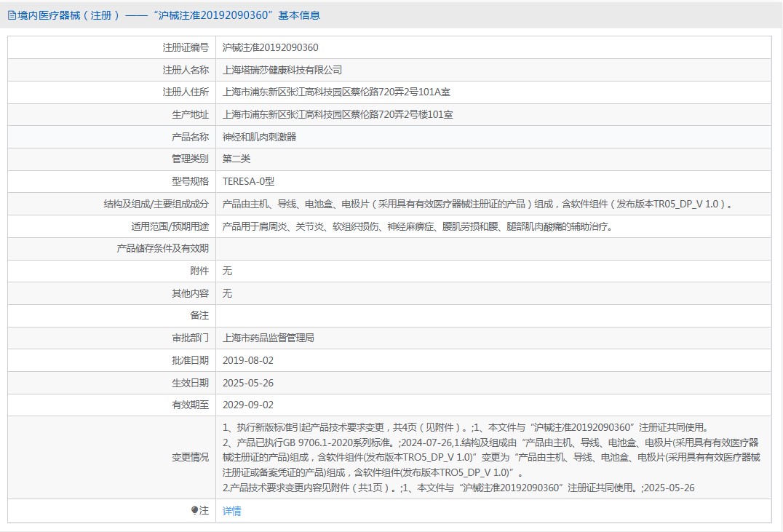The width and height of the screenshot is (783, 532).
Task: Click the 注册人名称 label
Action: [186, 70]
